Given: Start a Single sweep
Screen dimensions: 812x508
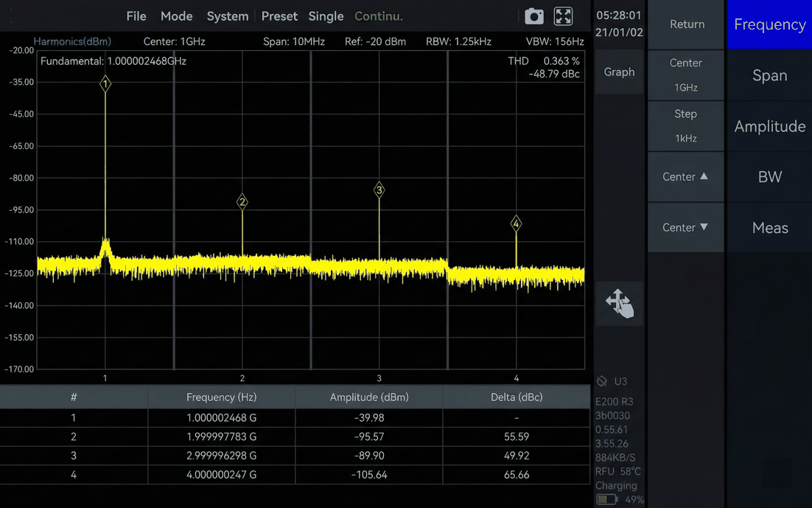Looking at the screenshot, I should [x=326, y=16].
